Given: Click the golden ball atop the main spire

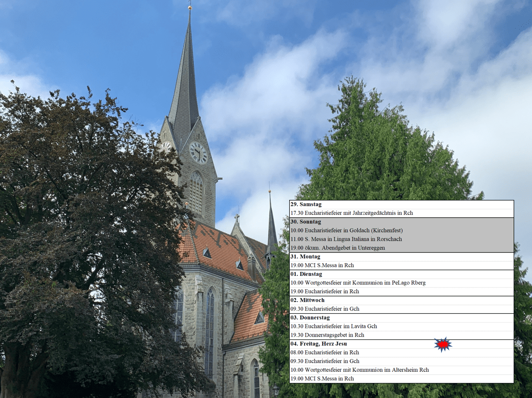Looking at the screenshot, I should tap(190, 7).
